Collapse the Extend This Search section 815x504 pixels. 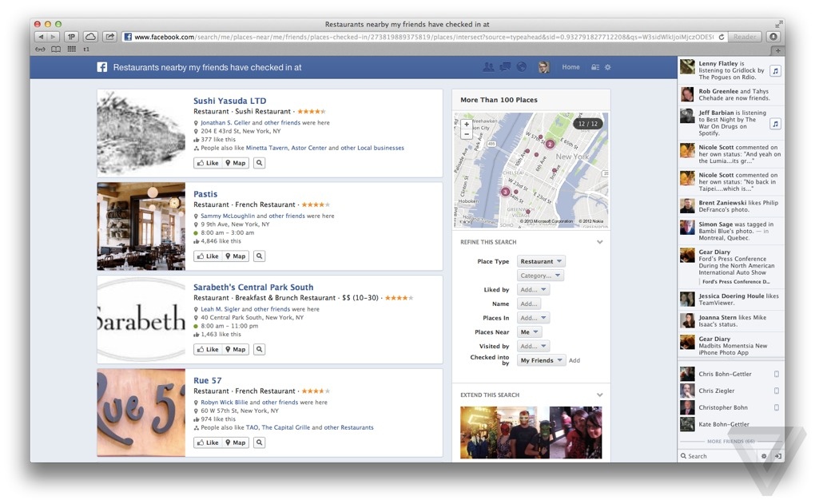(x=600, y=395)
